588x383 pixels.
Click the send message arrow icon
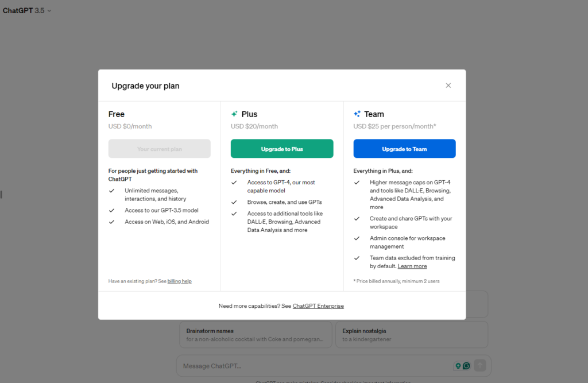click(x=480, y=365)
